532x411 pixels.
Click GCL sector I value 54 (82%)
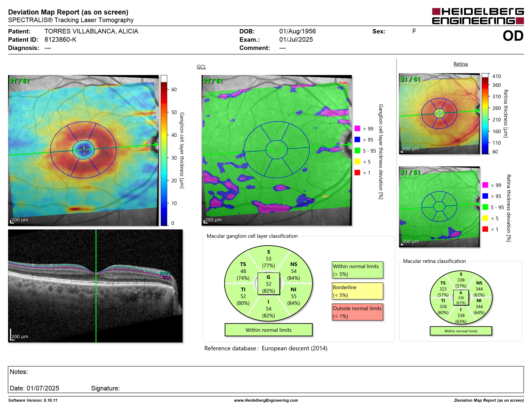tap(268, 312)
